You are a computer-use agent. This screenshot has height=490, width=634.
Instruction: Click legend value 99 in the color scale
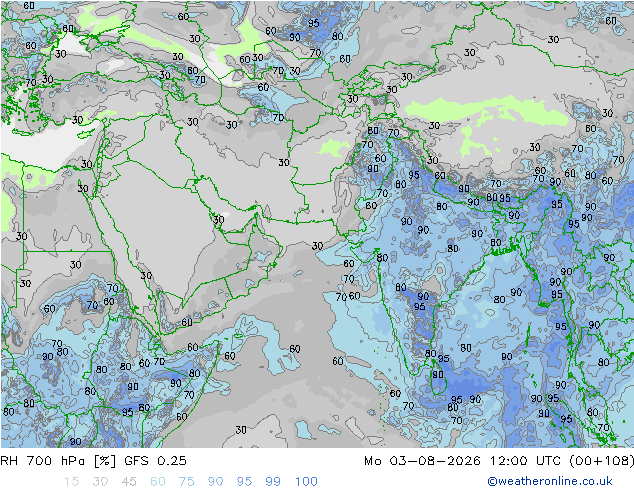[x=273, y=482]
